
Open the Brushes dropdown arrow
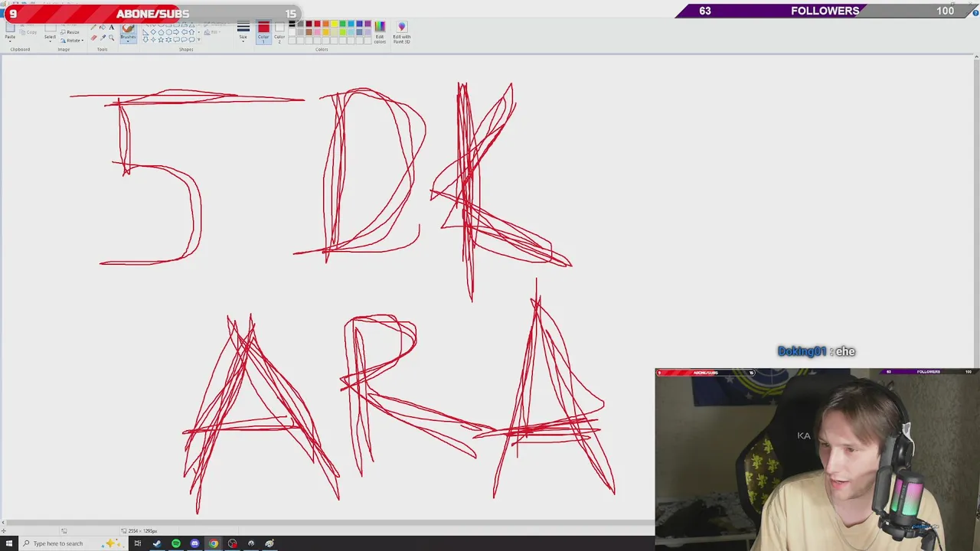128,41
